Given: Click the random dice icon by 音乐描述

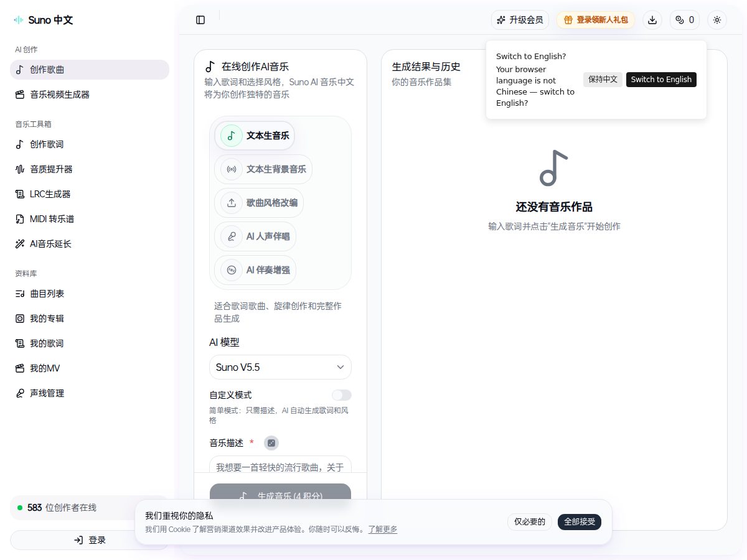Looking at the screenshot, I should click(271, 443).
